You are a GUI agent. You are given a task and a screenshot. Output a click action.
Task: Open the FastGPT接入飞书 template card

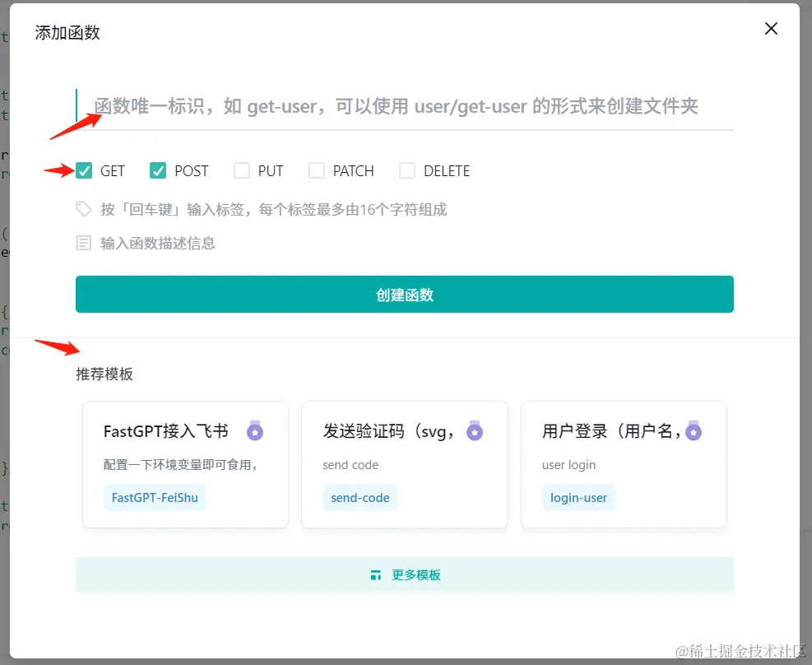point(184,464)
